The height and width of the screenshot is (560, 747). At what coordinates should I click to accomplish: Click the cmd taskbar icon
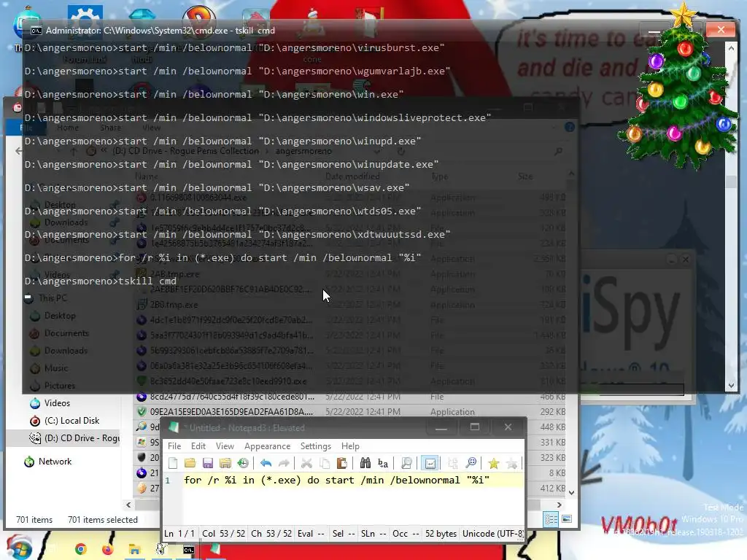[x=189, y=550]
